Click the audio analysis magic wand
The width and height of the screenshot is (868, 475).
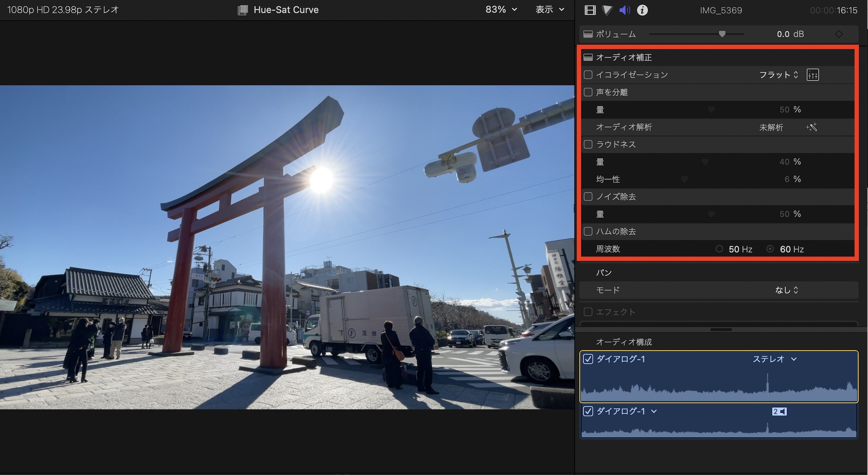pos(812,127)
